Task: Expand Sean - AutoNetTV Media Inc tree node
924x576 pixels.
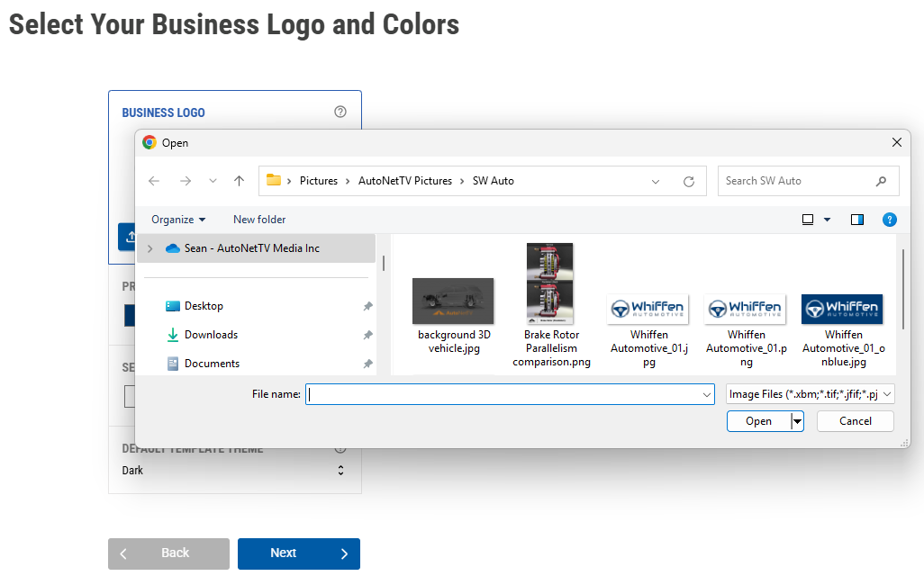Action: (150, 248)
